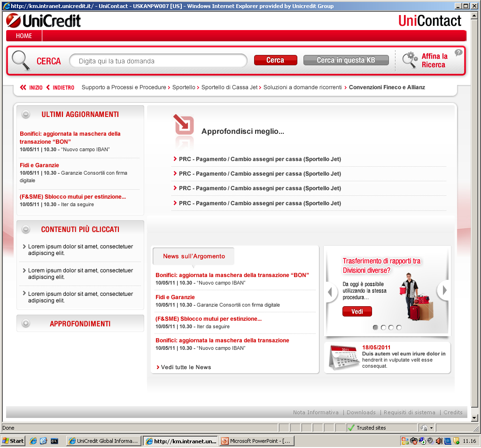The image size is (481, 448).
Task: Click 18/05/2011 date heading
Action: tap(376, 348)
